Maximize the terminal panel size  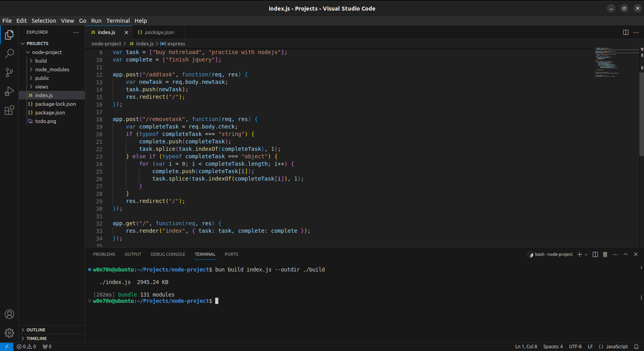click(626, 255)
